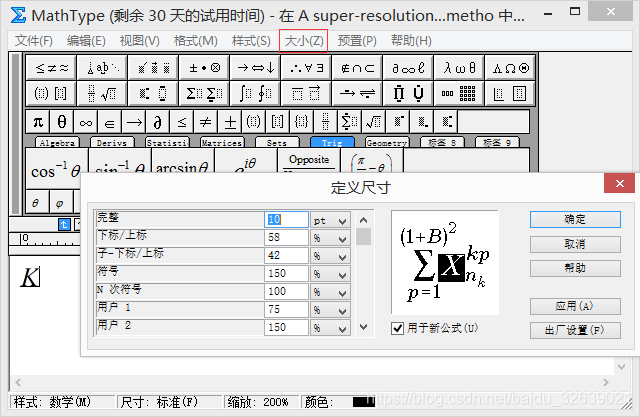Open the 视图(V) menu
Image resolution: width=640 pixels, height=417 pixels.
[140, 41]
